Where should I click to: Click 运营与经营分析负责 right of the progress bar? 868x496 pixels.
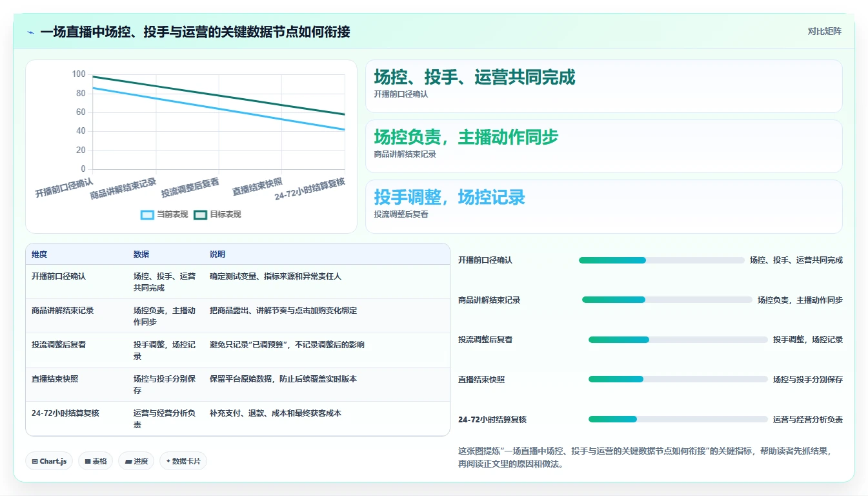coord(808,420)
